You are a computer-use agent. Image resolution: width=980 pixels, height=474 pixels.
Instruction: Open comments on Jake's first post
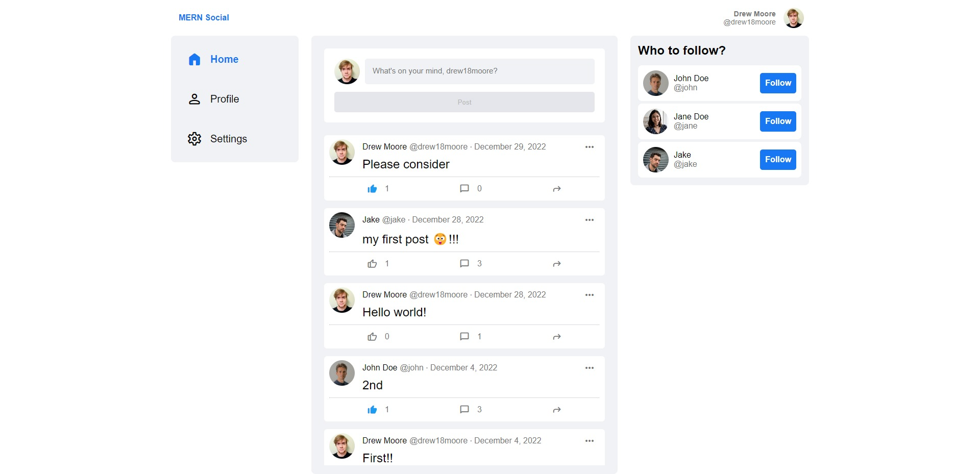(x=464, y=264)
